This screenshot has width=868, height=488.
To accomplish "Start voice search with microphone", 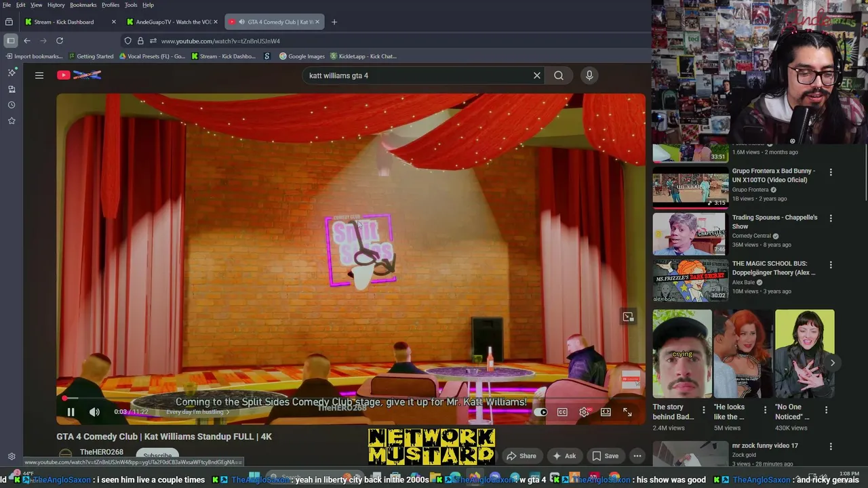I will tap(589, 75).
